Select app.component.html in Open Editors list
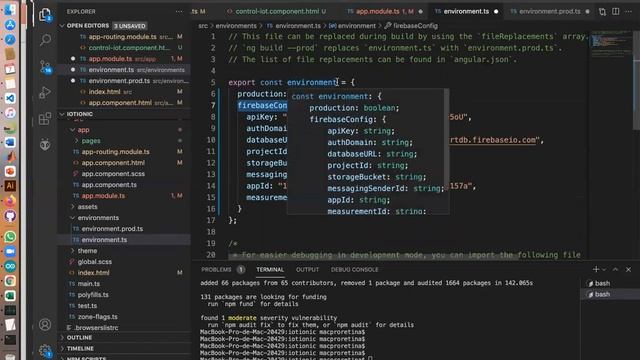The width and height of the screenshot is (640, 360). (x=120, y=103)
